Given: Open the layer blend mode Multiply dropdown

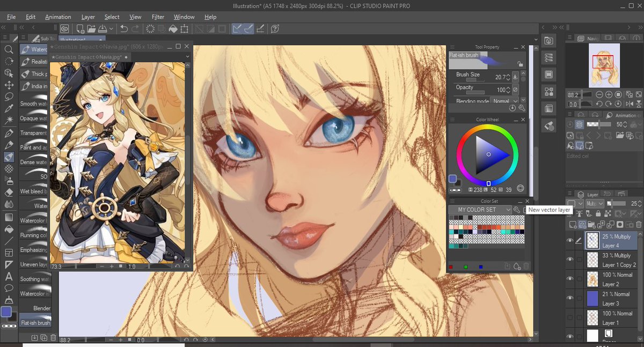Looking at the screenshot, I should tap(595, 204).
